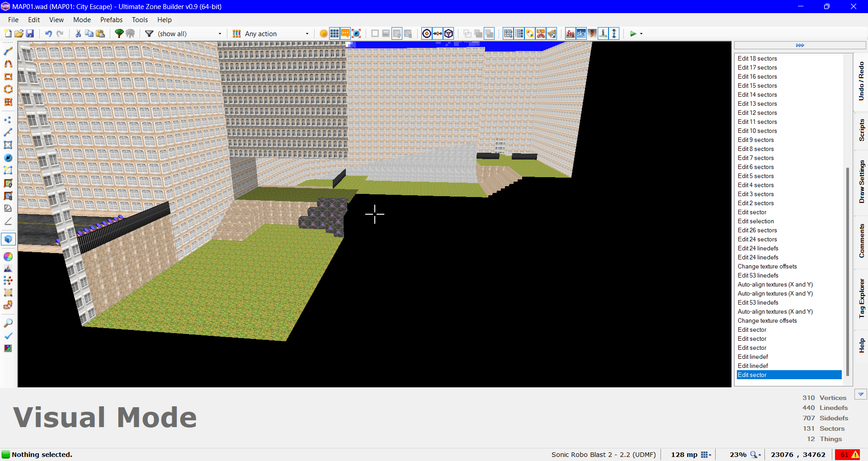This screenshot has width=868, height=461.
Task: Open map with the folder icon
Action: pyautogui.click(x=19, y=33)
